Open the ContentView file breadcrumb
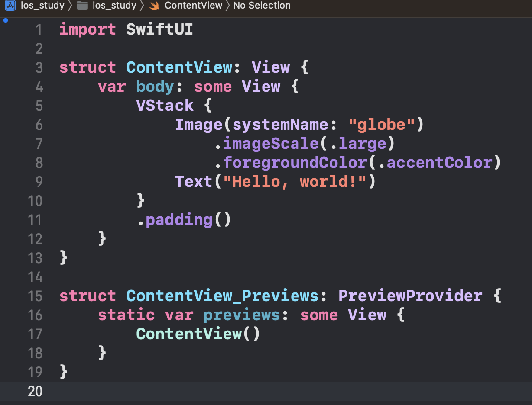The image size is (532, 405). [193, 6]
